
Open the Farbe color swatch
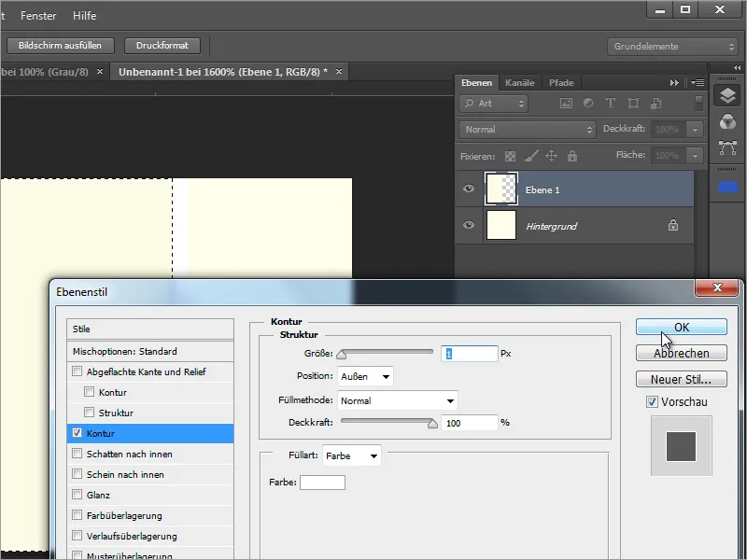click(x=322, y=483)
